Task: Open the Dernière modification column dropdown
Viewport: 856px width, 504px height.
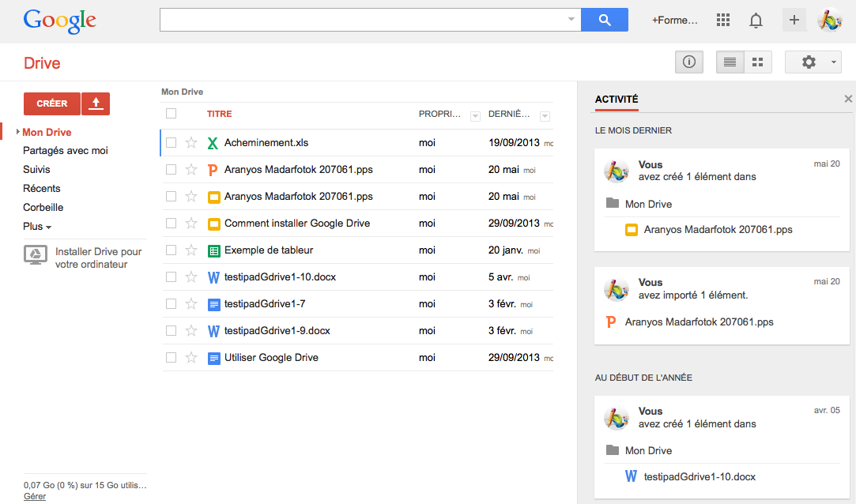Action: pyautogui.click(x=545, y=116)
